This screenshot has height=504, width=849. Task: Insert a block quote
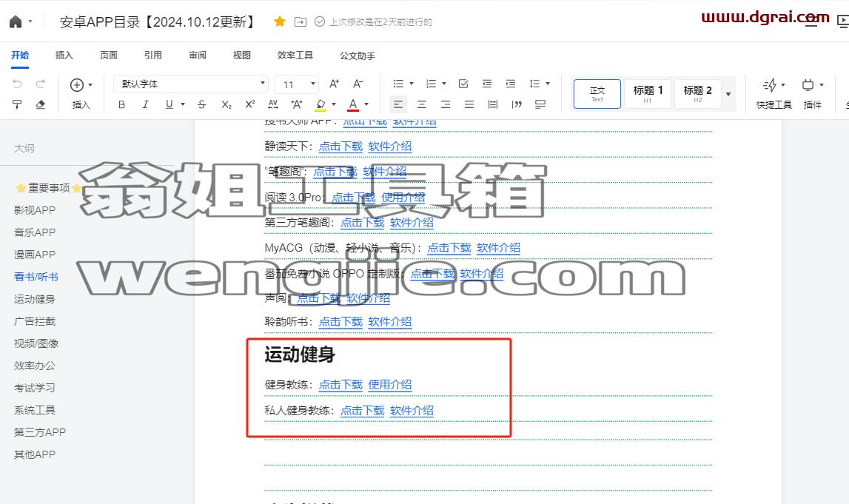[x=517, y=104]
